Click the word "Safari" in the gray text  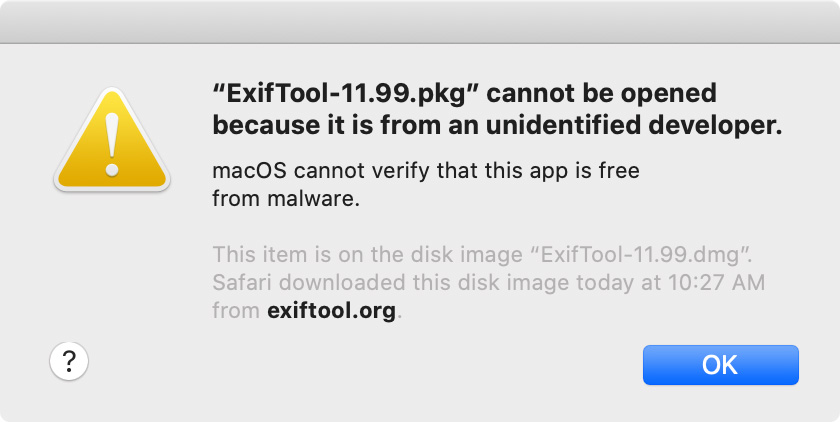243,282
